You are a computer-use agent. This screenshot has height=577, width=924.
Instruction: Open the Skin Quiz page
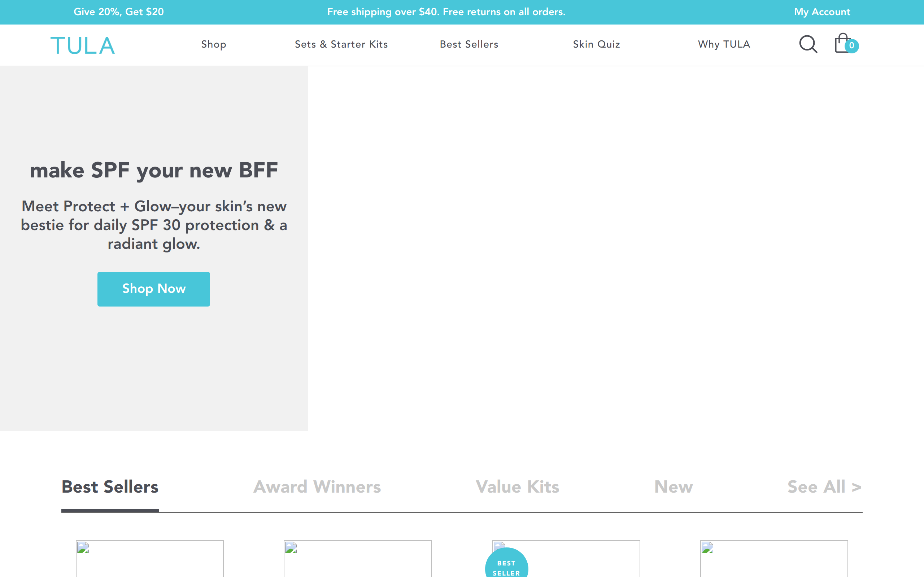pyautogui.click(x=596, y=44)
